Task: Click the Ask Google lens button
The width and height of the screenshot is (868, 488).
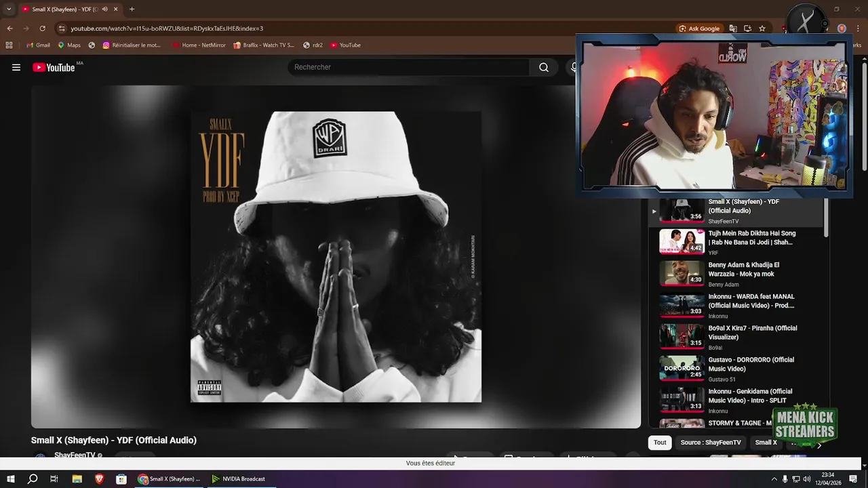Action: pos(699,28)
